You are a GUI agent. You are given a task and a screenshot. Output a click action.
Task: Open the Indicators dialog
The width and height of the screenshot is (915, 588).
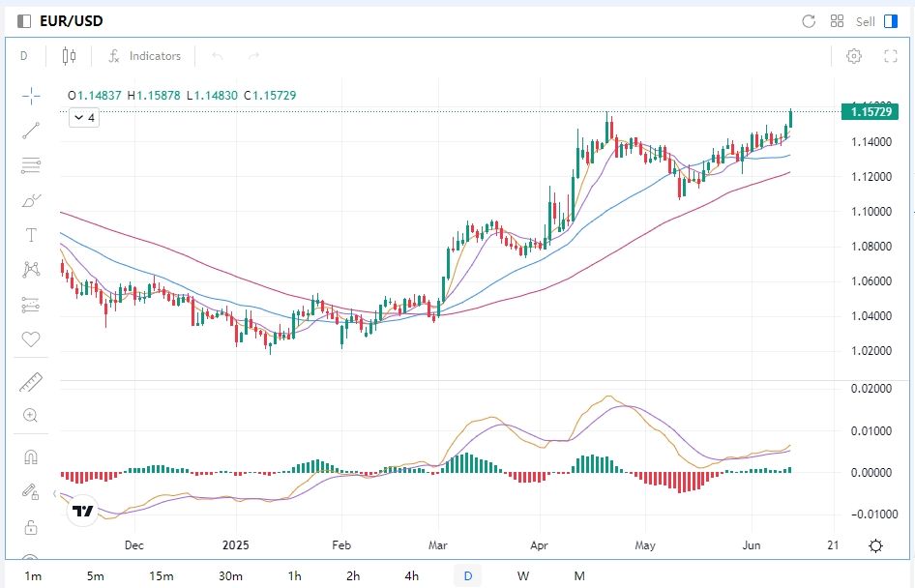click(144, 56)
